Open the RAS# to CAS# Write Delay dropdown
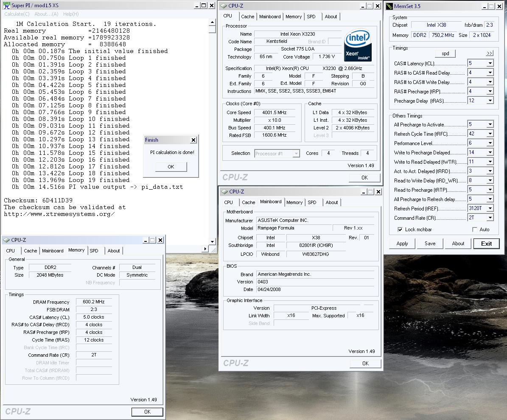The image size is (507, 420). coord(490,82)
